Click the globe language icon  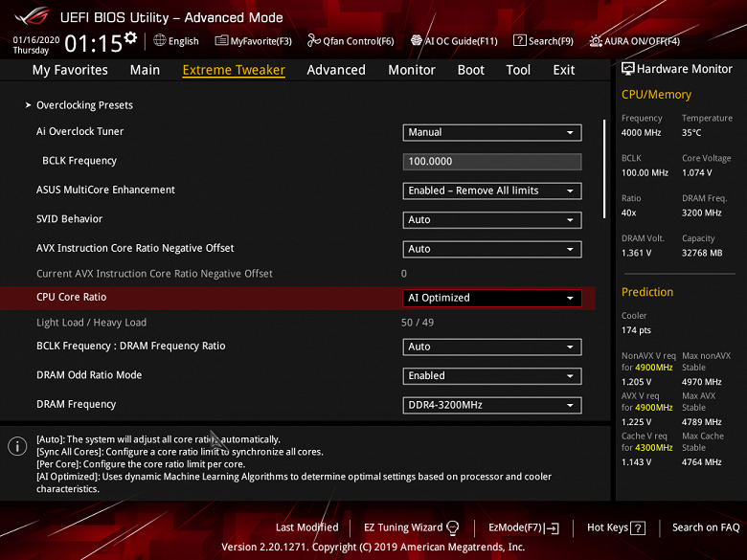[x=160, y=40]
